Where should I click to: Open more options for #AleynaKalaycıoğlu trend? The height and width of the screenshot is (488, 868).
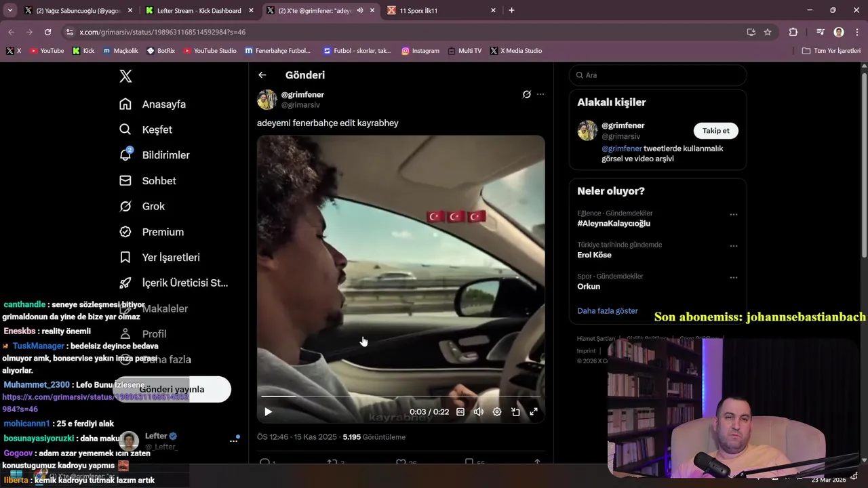[733, 214]
